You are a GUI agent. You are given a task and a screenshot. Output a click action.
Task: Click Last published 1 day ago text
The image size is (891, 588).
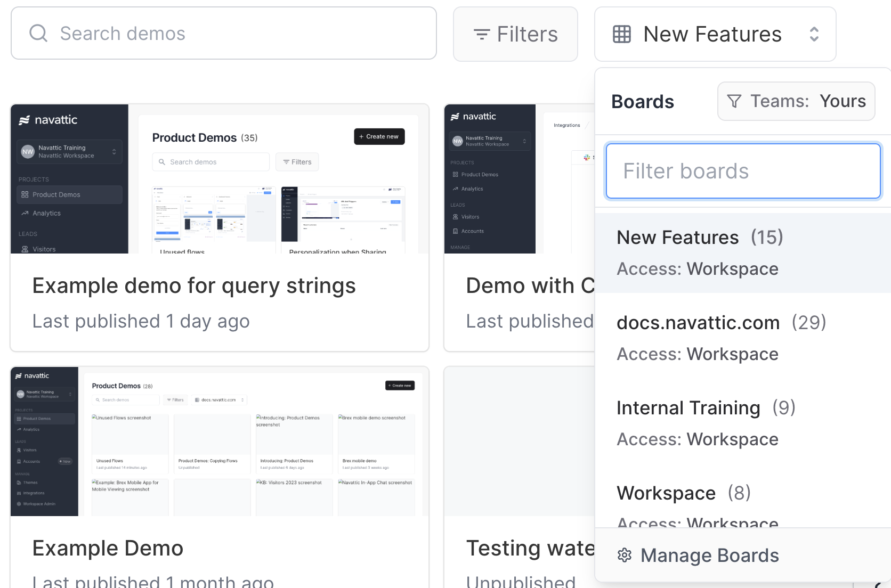click(141, 321)
